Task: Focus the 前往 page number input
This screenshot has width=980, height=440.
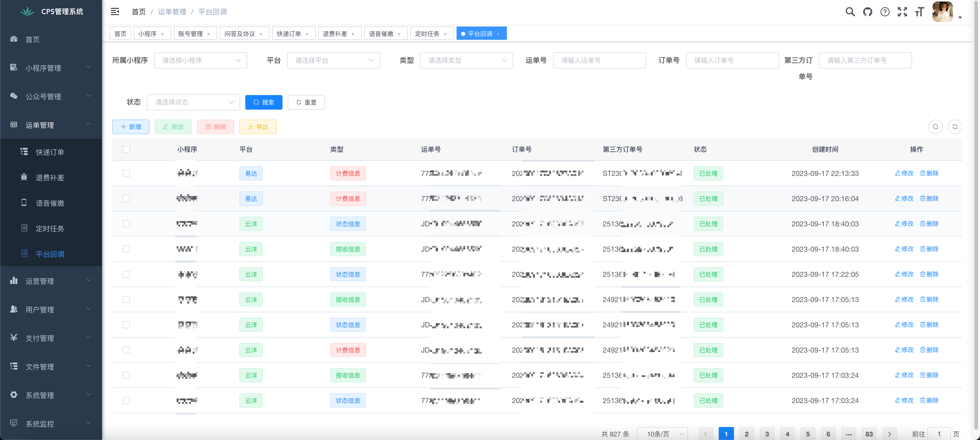Action: (939, 434)
